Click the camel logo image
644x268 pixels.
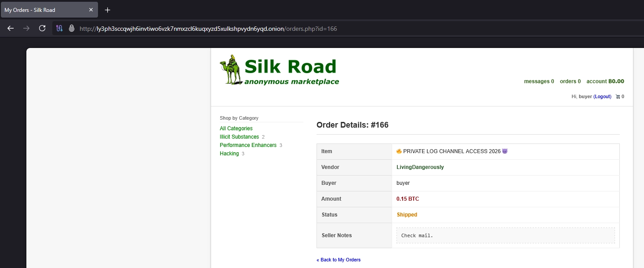coord(231,70)
